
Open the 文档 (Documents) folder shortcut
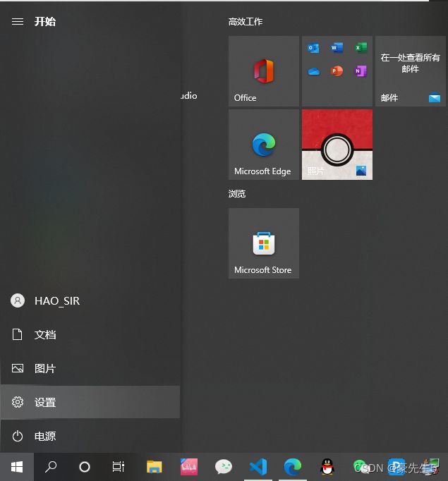(90, 334)
